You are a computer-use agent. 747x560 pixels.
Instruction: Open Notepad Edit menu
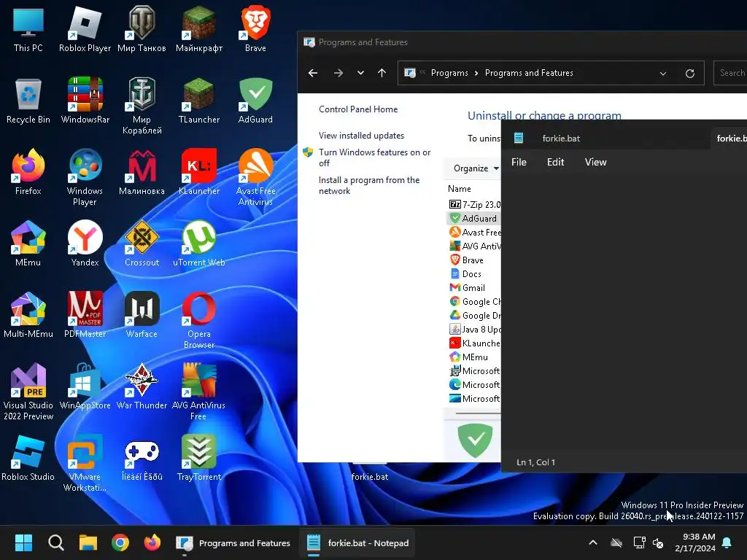(x=555, y=162)
